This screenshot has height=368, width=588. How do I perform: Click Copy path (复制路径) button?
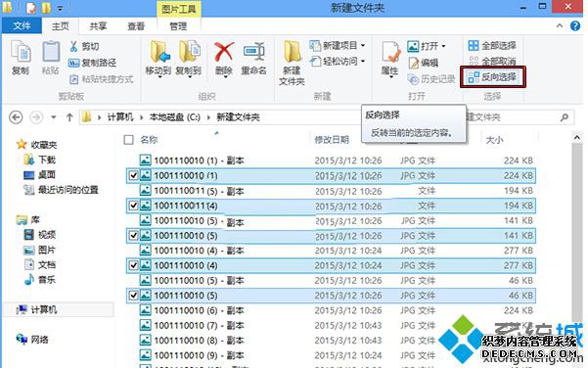click(x=92, y=63)
